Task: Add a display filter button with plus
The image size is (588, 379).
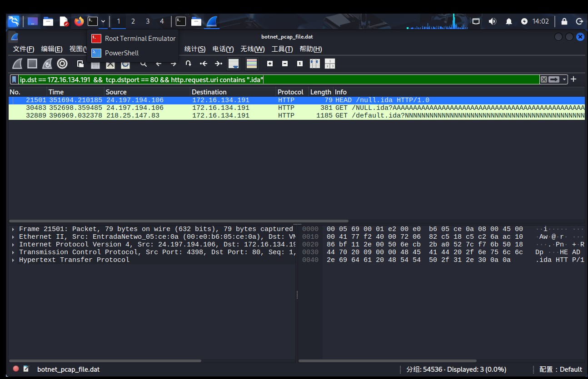Action: click(573, 79)
